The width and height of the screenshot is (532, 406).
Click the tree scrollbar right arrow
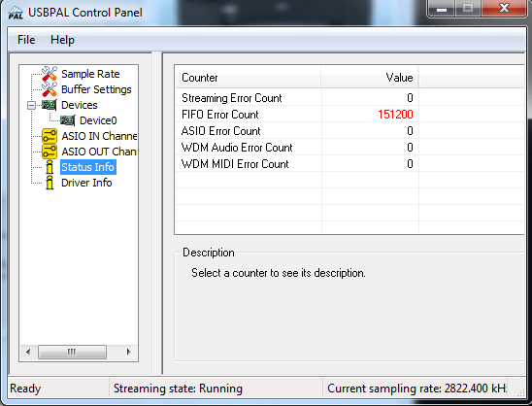pyautogui.click(x=128, y=352)
